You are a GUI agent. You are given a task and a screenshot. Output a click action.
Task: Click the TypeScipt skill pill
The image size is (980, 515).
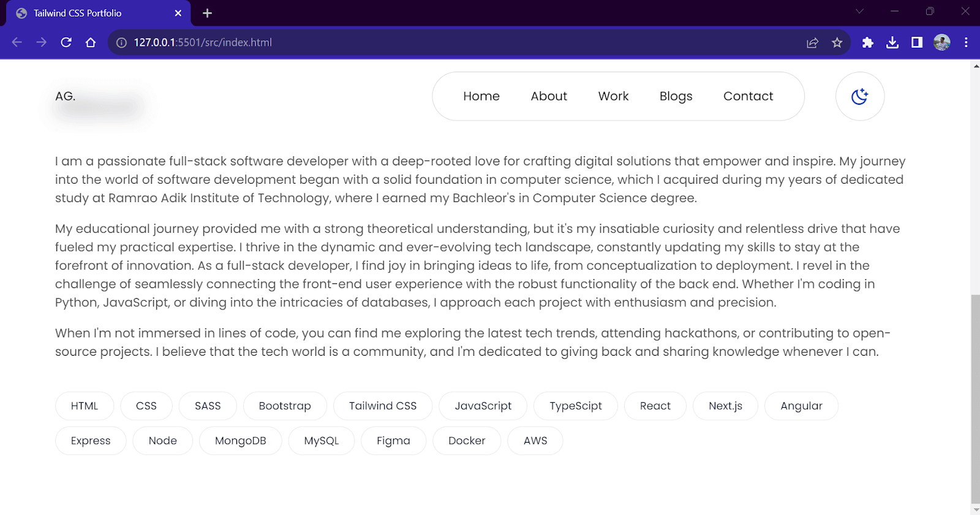(x=576, y=406)
